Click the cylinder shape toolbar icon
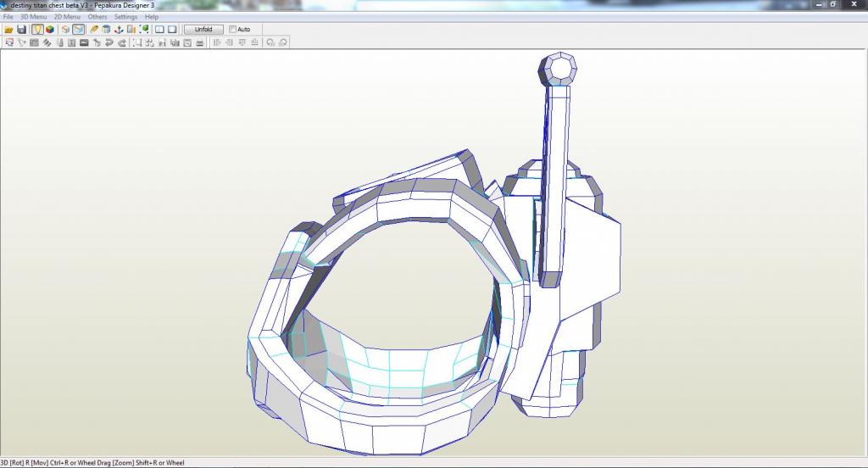 106,30
